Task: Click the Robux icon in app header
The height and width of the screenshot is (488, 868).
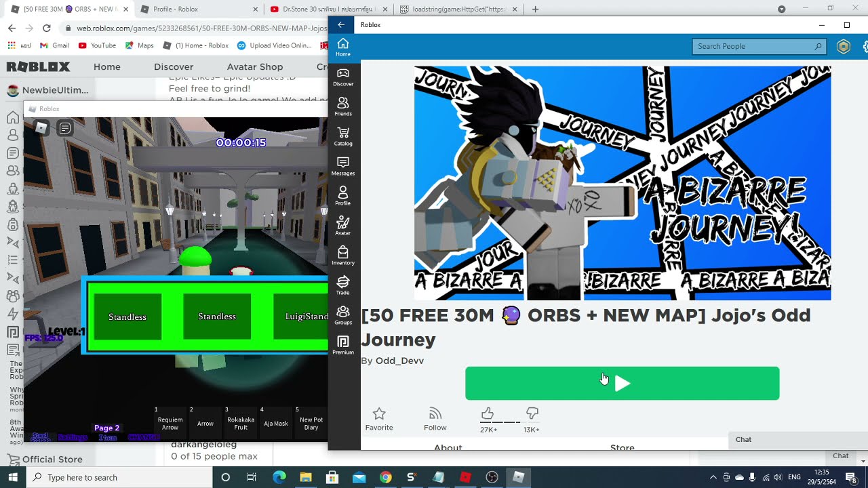Action: point(843,46)
